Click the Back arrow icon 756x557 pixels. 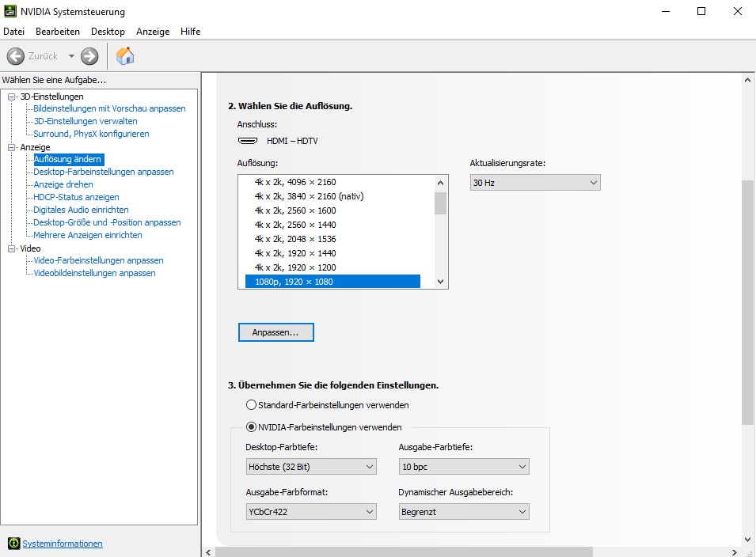pos(15,56)
